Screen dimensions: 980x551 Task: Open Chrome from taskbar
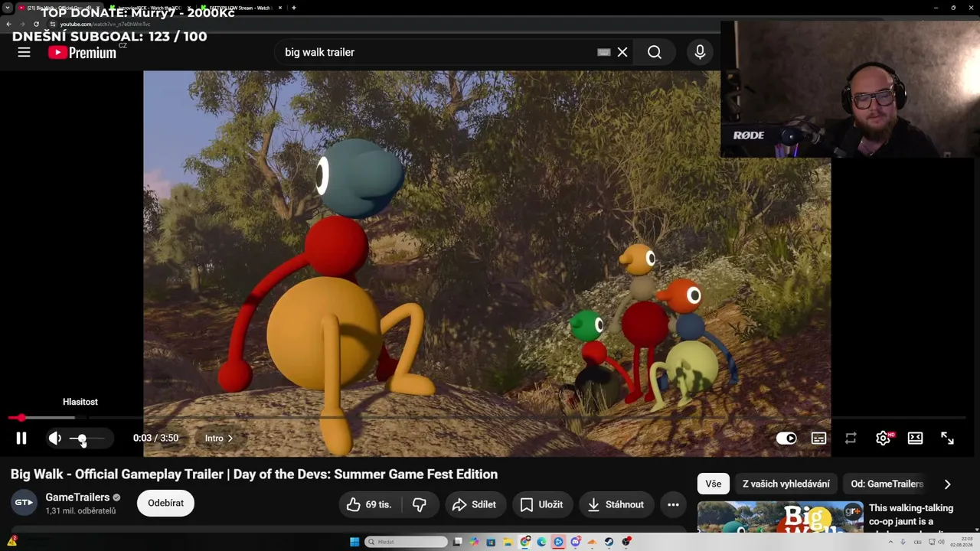[524, 542]
